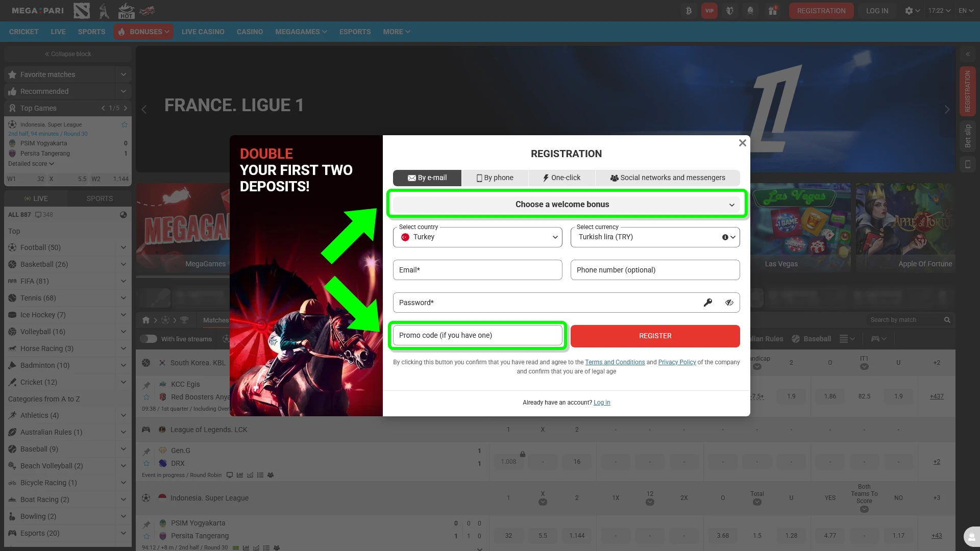Toggle password visibility eye icon
Image resolution: width=980 pixels, height=551 pixels.
click(x=729, y=303)
